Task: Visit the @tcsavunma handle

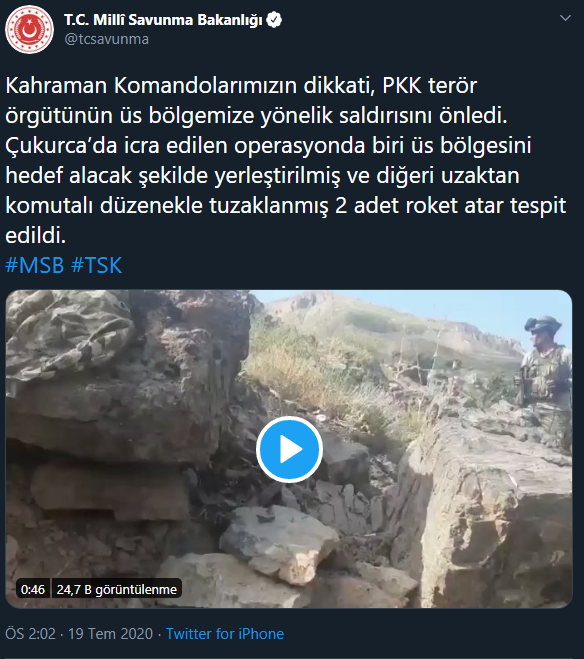Action: 106,39
